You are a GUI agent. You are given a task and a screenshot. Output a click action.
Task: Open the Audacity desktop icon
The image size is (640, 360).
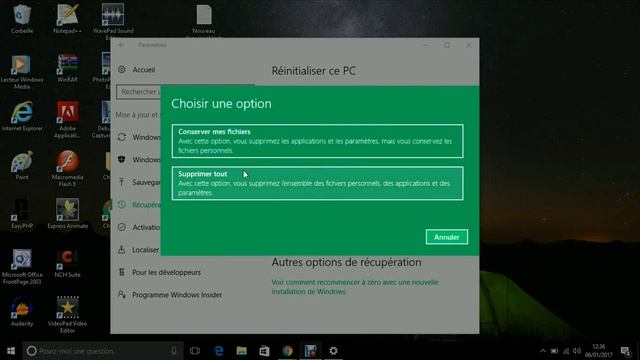pos(22,312)
